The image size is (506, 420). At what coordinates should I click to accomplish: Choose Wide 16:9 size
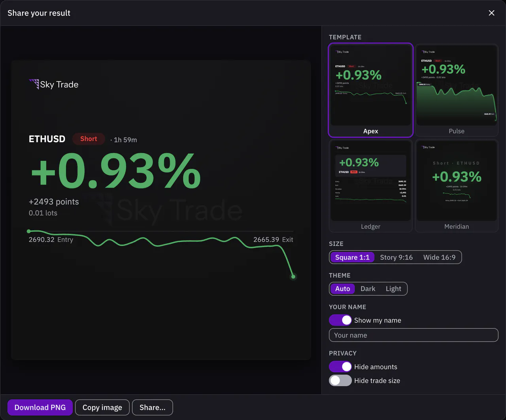pyautogui.click(x=439, y=257)
